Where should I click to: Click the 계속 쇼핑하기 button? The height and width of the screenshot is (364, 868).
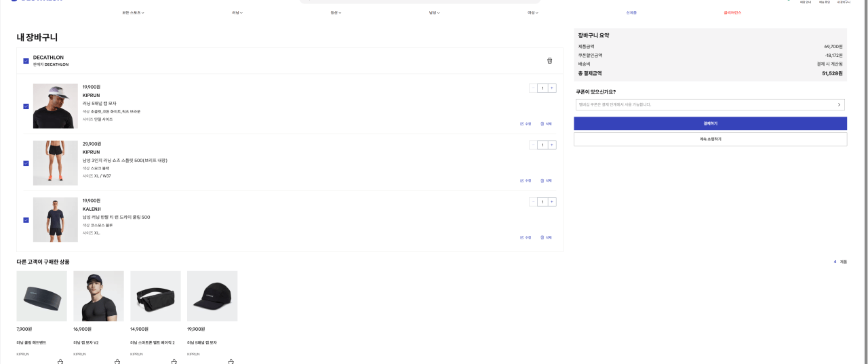click(710, 139)
